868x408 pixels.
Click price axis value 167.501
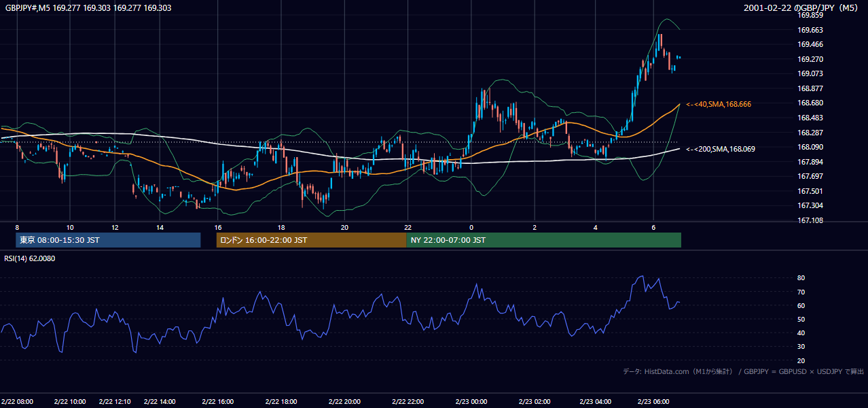point(810,191)
